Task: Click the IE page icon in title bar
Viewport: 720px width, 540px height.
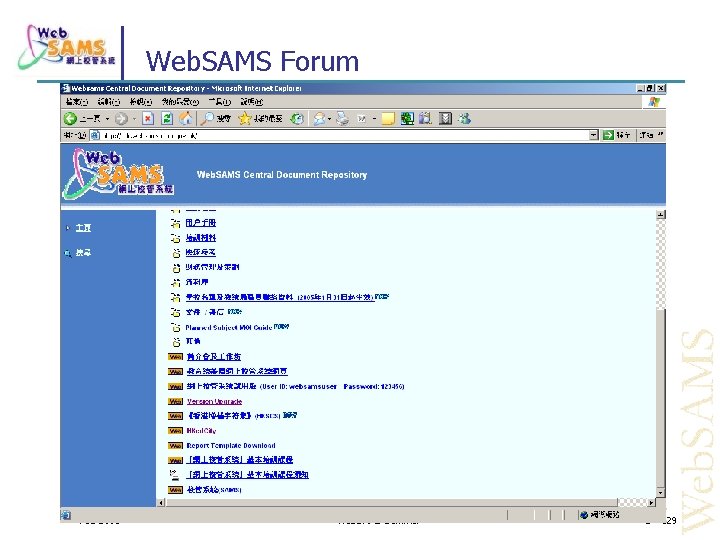Action: click(66, 88)
